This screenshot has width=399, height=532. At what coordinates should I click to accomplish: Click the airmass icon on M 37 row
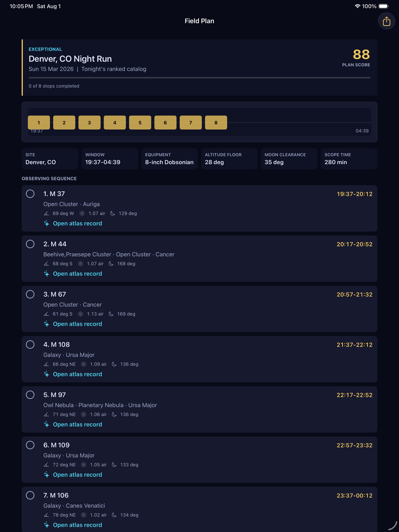click(x=82, y=214)
